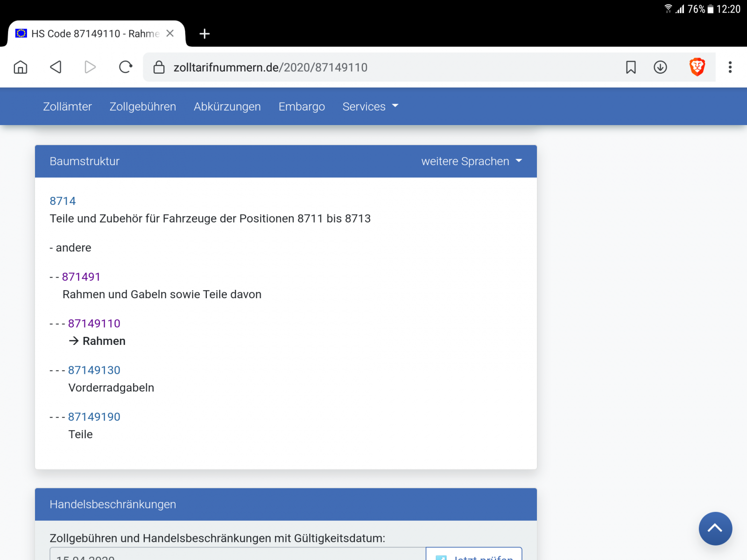
Task: Expand the Services dropdown menu
Action: [370, 106]
